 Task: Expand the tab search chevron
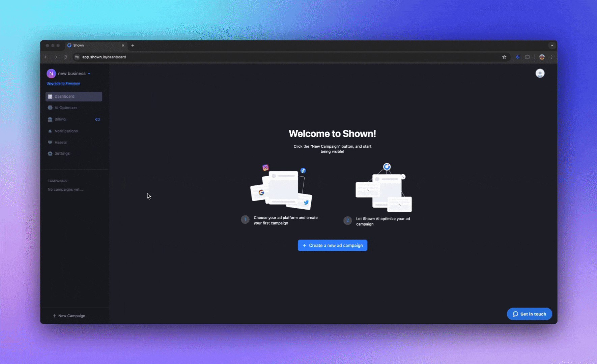tap(552, 45)
